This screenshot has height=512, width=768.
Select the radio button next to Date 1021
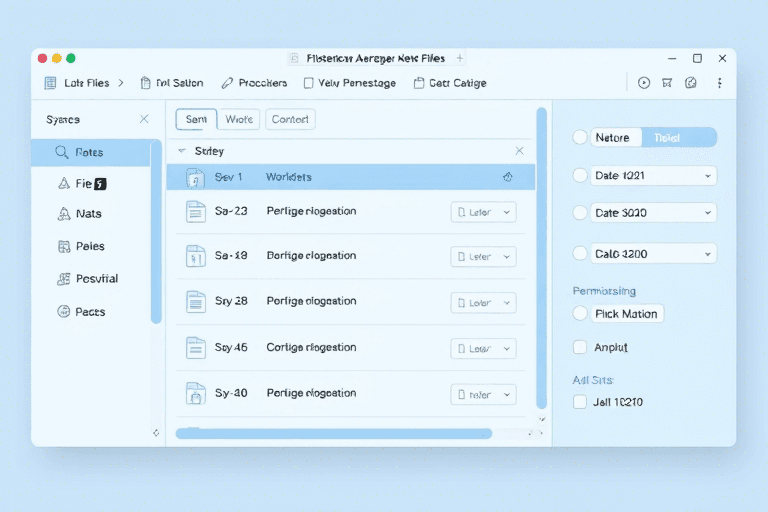tap(579, 175)
